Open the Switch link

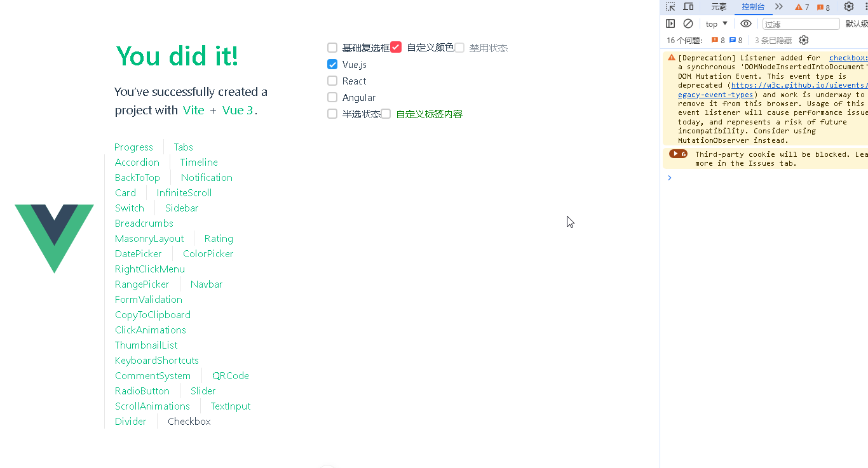(x=130, y=208)
